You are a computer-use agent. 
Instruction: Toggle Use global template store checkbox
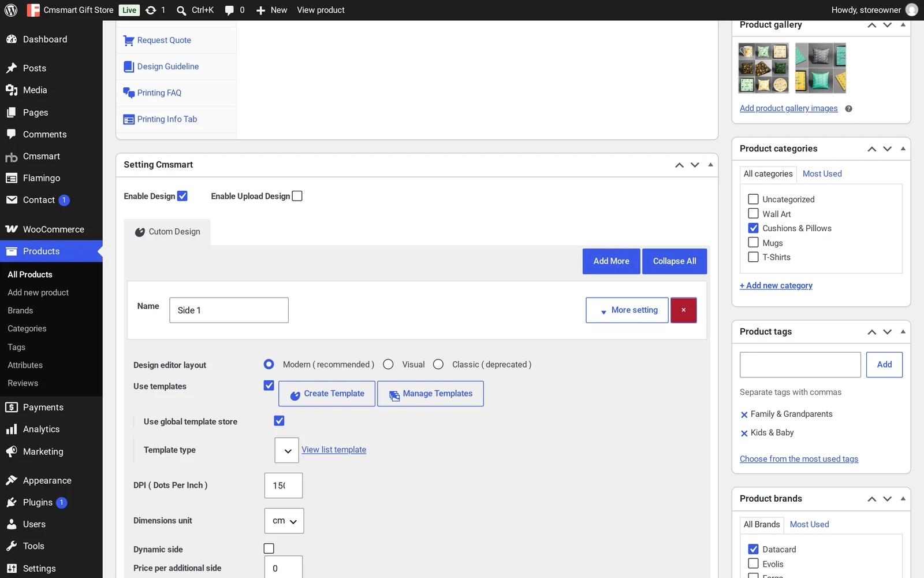point(279,421)
